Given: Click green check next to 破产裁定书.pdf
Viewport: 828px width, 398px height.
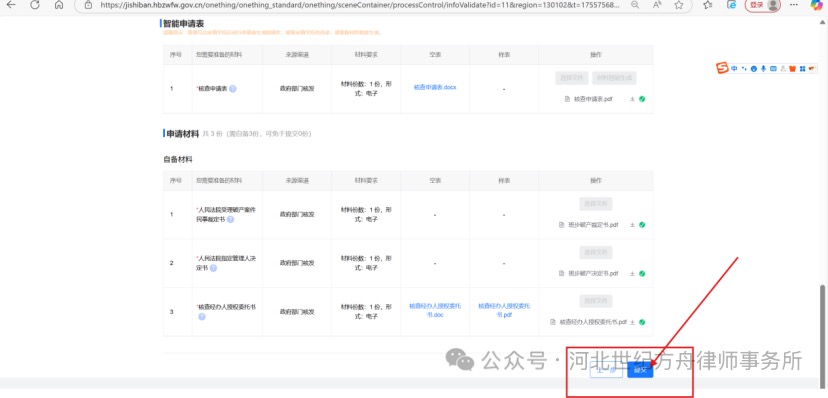Looking at the screenshot, I should tap(642, 225).
